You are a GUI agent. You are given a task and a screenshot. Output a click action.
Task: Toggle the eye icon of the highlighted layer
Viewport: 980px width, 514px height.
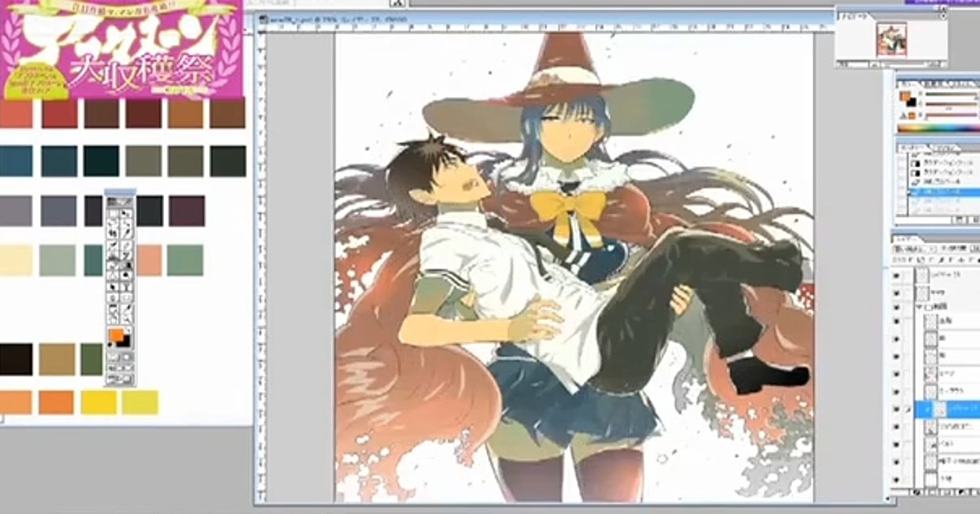click(x=897, y=410)
